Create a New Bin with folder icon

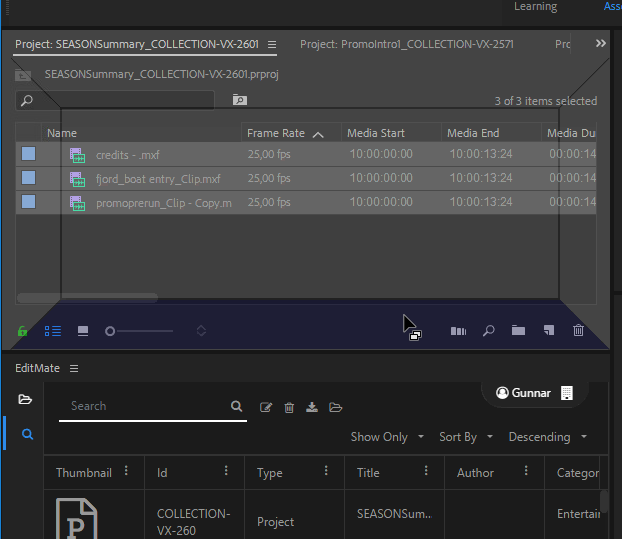518,331
